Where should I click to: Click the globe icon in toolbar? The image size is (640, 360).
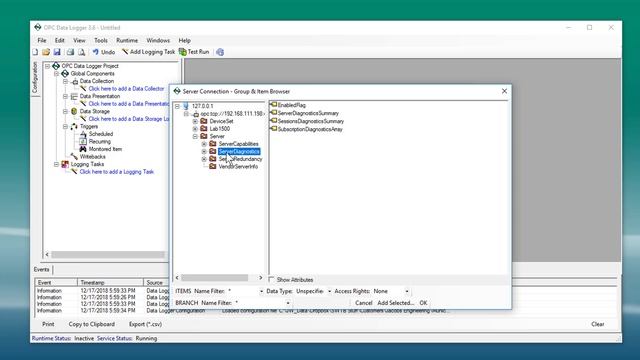(220, 52)
